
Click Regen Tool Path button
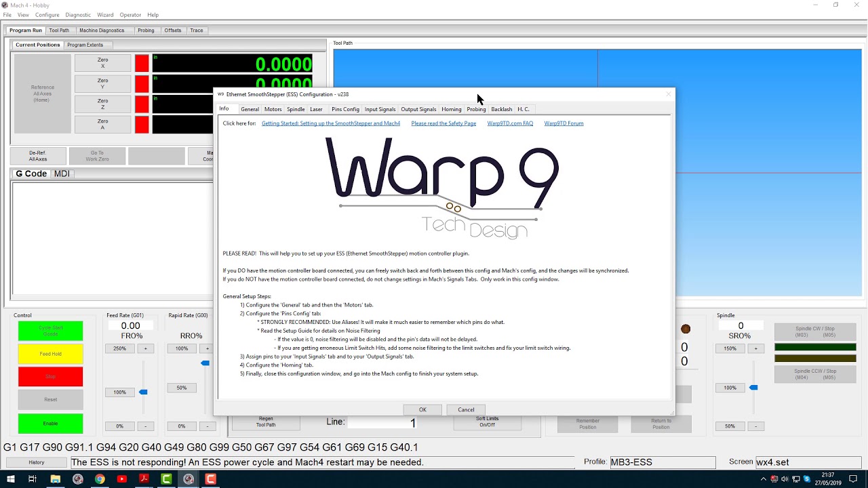click(x=266, y=422)
